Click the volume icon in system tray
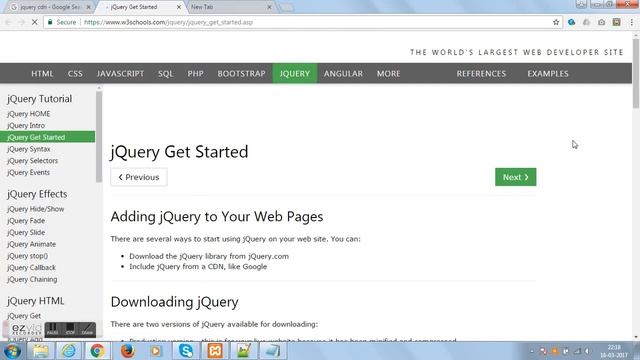Screen dimensions: 640x360 tap(588, 351)
